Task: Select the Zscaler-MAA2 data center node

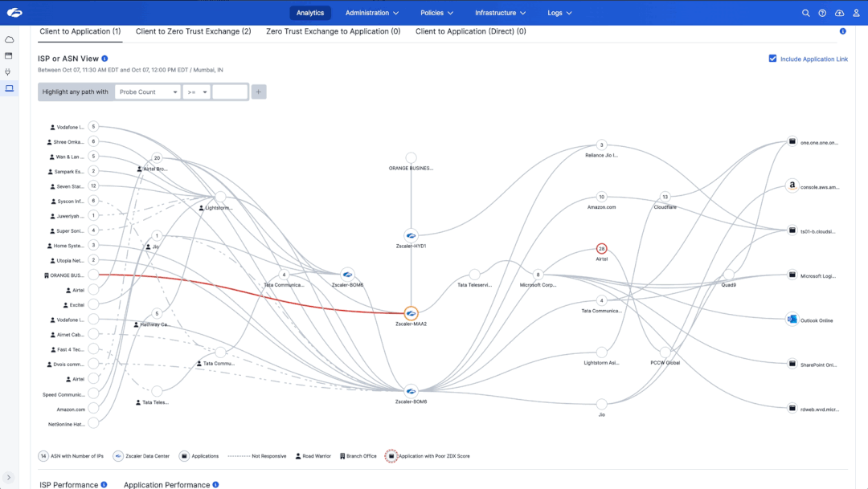Action: point(409,313)
